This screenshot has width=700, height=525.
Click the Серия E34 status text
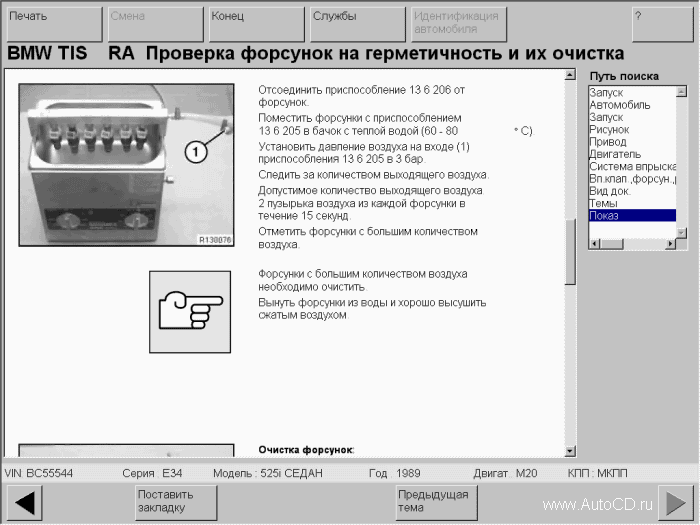click(152, 473)
